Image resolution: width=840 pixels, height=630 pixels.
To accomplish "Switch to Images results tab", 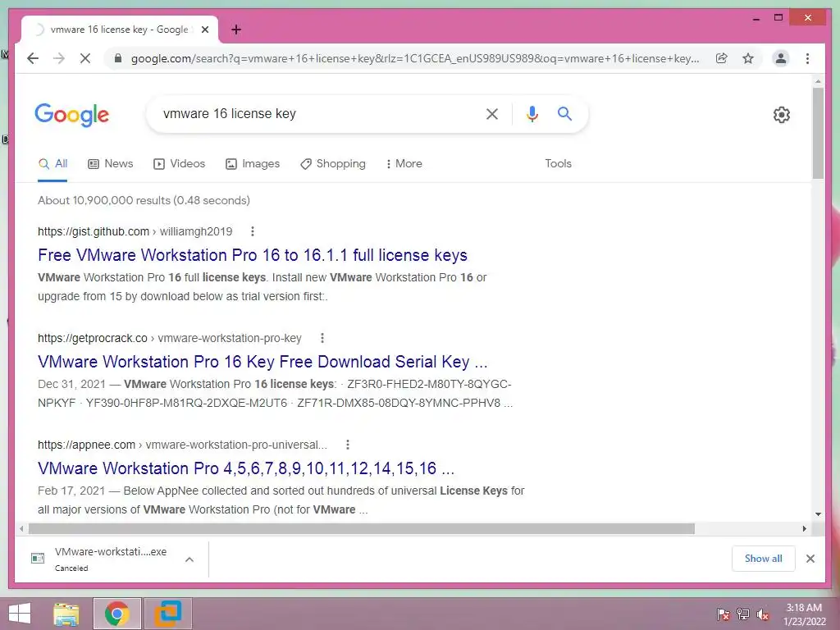I will [x=253, y=163].
